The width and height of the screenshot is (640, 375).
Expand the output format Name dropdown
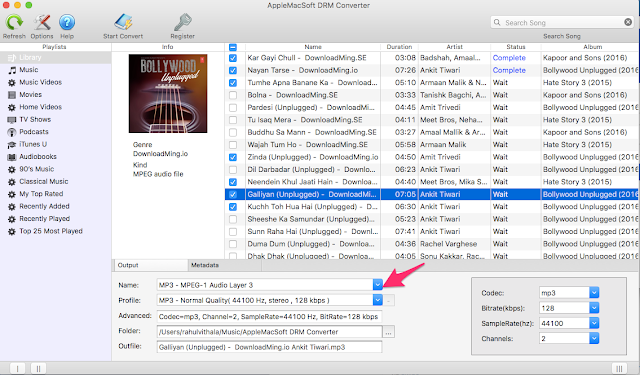[x=378, y=285]
